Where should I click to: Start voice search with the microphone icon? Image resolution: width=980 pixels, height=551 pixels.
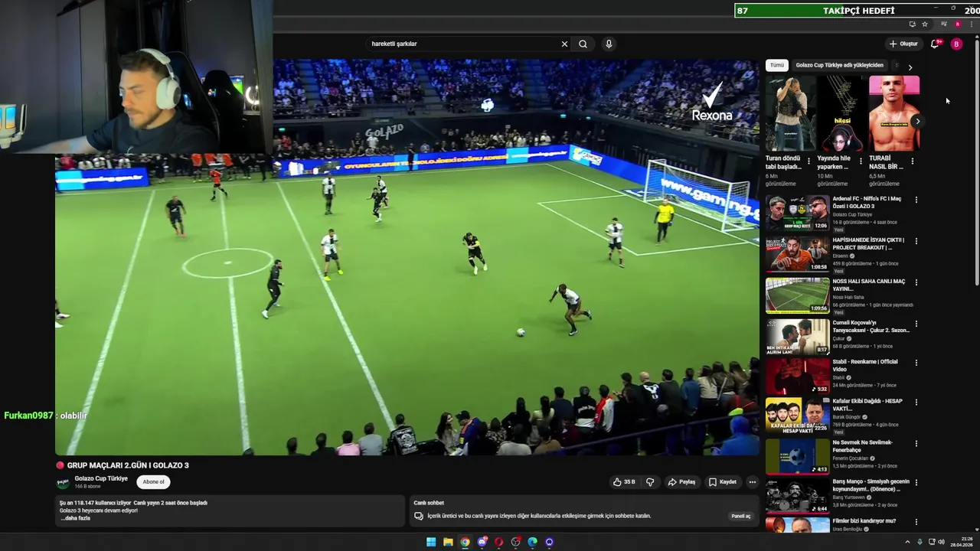pyautogui.click(x=609, y=44)
